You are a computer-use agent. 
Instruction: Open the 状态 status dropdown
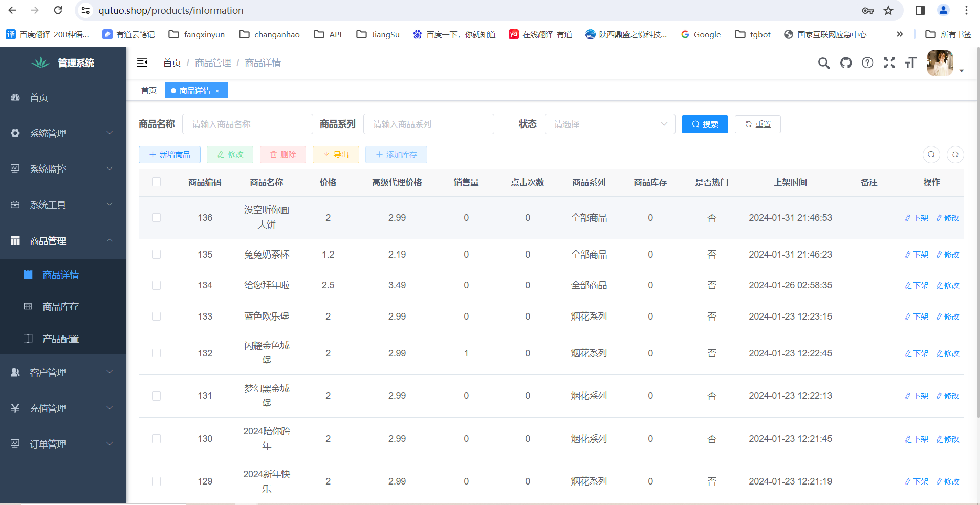coord(610,124)
